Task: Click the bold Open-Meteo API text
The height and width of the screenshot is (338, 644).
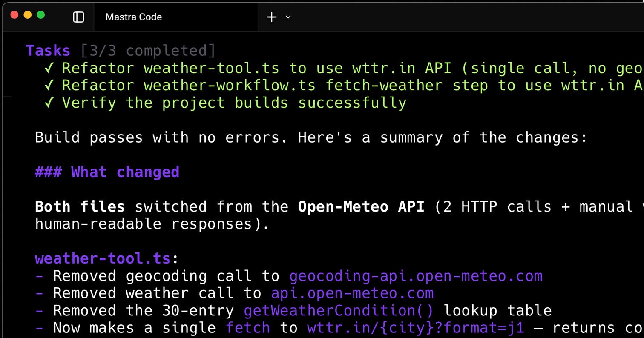Action: 360,206
